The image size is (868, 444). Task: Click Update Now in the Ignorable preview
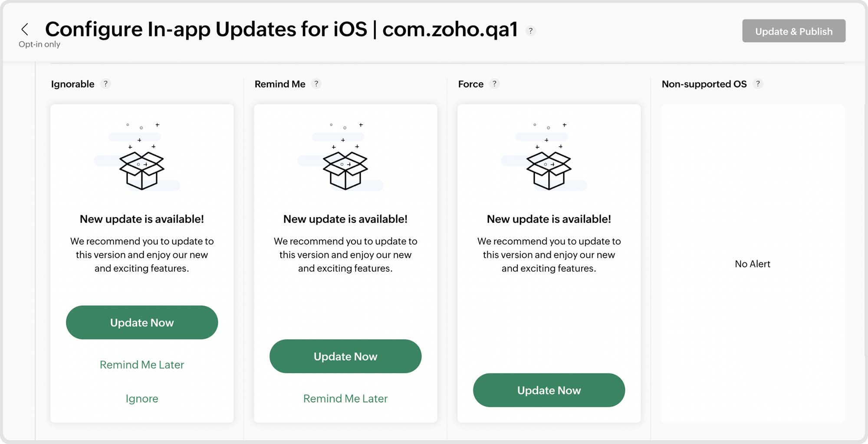coord(142,322)
